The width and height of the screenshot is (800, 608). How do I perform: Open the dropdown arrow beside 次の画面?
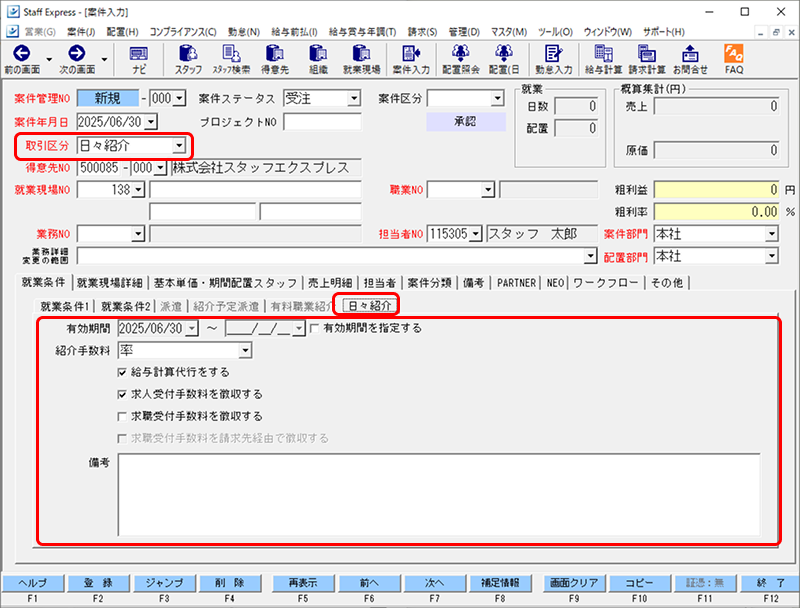click(x=104, y=59)
